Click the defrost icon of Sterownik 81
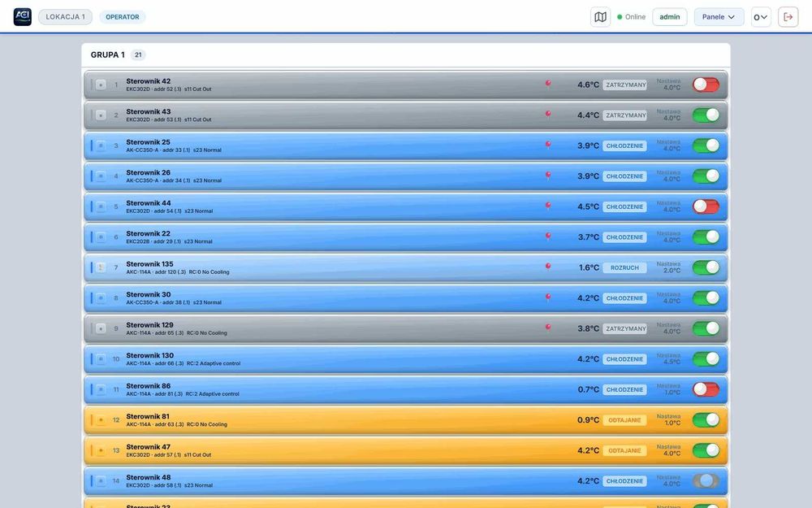This screenshot has height=508, width=812. [101, 420]
